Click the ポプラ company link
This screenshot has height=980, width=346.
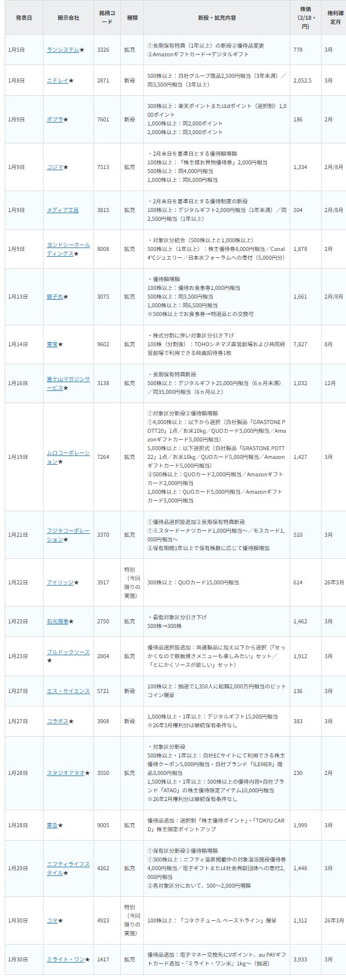tap(55, 120)
